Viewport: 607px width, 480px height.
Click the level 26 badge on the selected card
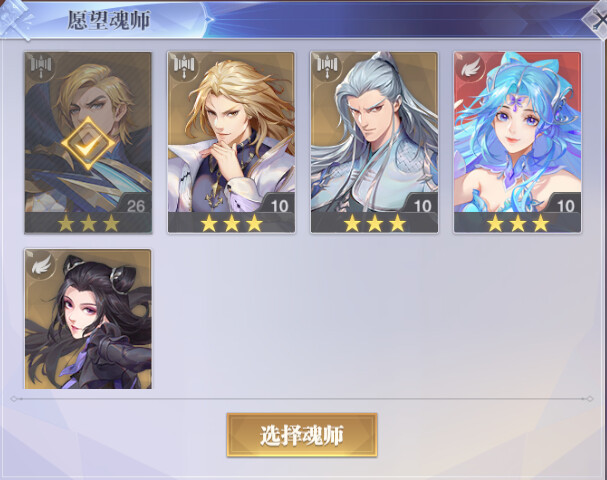134,204
